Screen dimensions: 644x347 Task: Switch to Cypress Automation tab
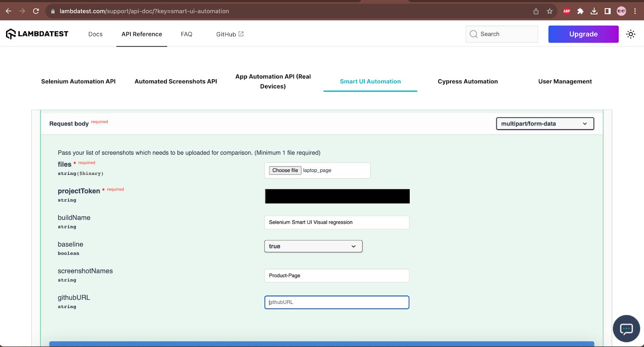pyautogui.click(x=467, y=82)
